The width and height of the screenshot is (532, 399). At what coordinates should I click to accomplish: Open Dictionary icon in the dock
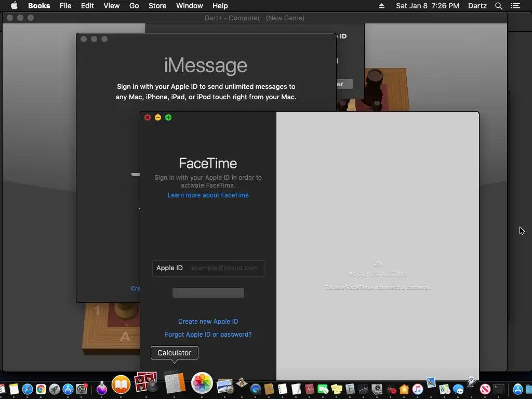[310, 389]
